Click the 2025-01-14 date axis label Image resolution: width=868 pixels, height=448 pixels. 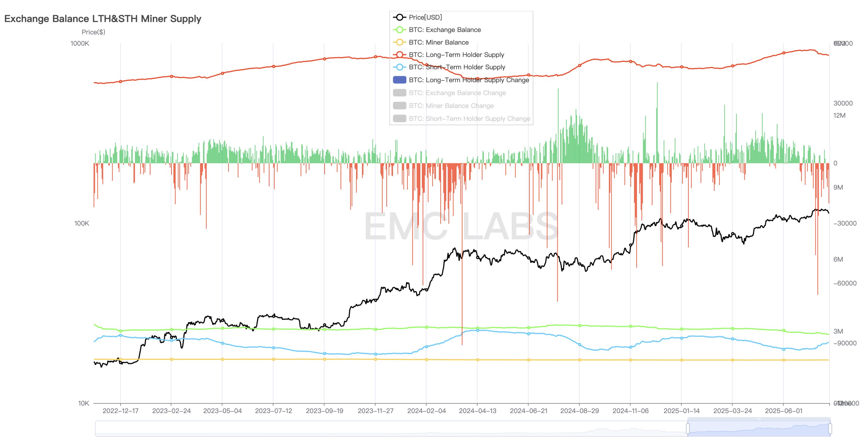(681, 411)
